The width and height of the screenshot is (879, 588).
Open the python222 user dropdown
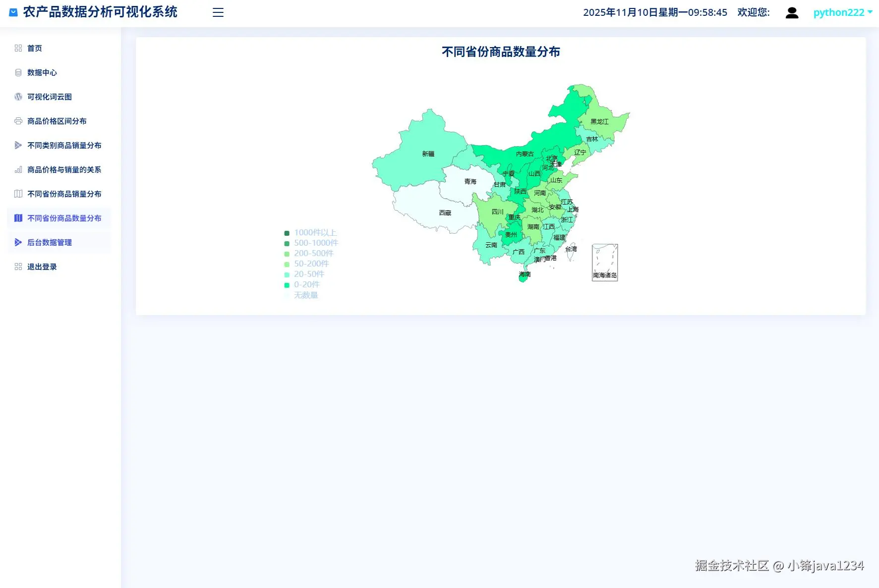click(842, 12)
